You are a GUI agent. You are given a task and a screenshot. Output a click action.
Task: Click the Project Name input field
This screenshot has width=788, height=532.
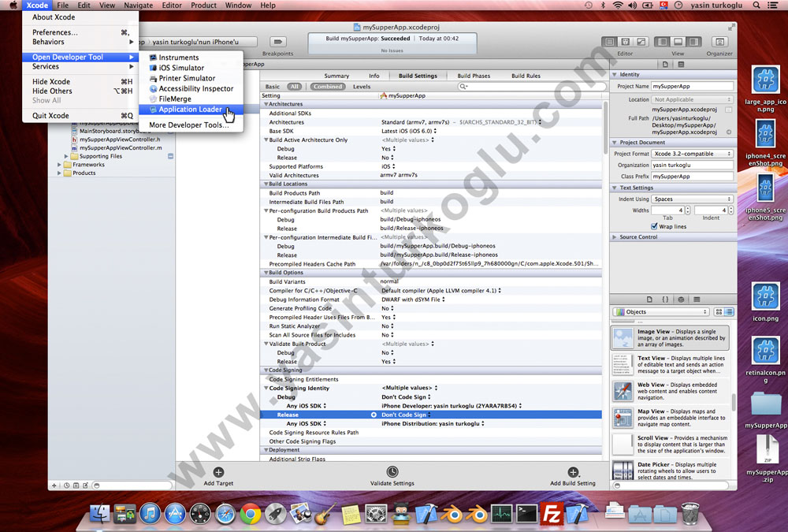[x=692, y=87]
